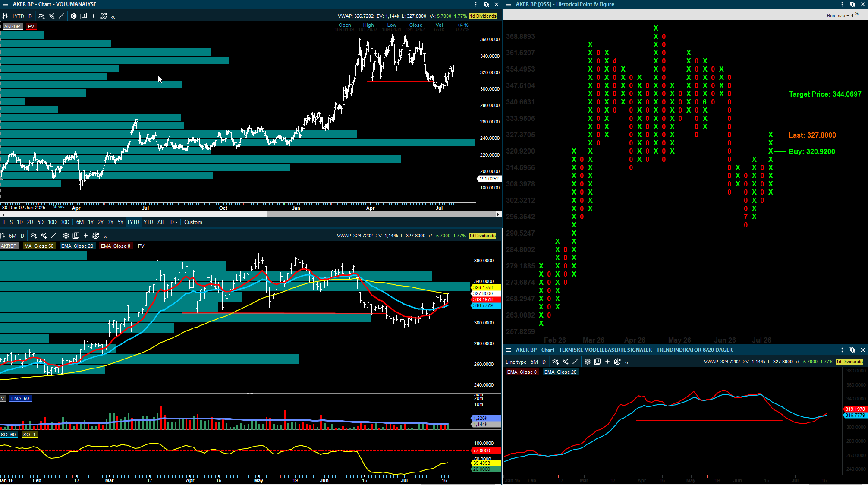
Task: Open 6M period dropdown in lower chart toolbar
Action: pos(13,236)
